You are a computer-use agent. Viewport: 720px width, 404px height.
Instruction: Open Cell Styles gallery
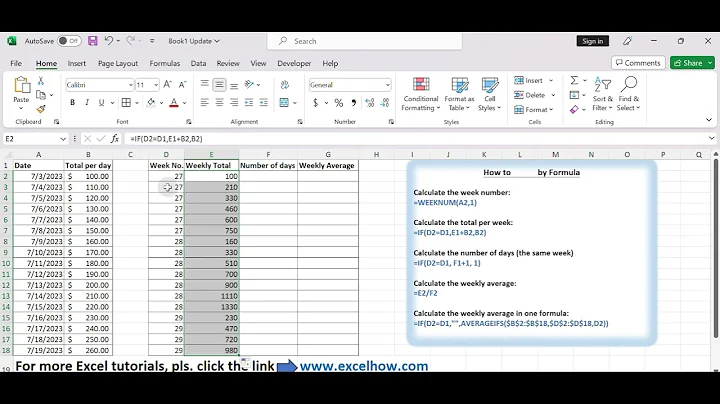pos(489,95)
